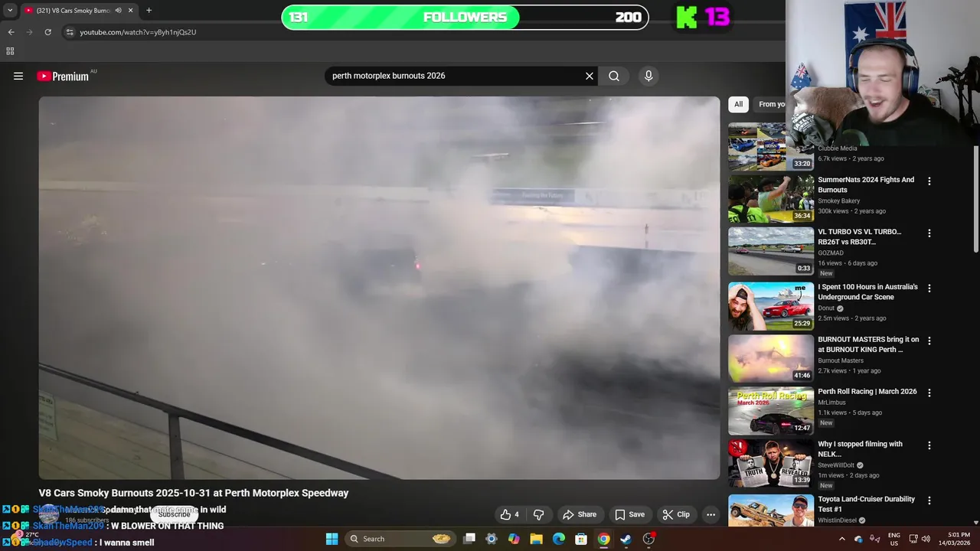Open a new browser tab

pyautogui.click(x=149, y=11)
